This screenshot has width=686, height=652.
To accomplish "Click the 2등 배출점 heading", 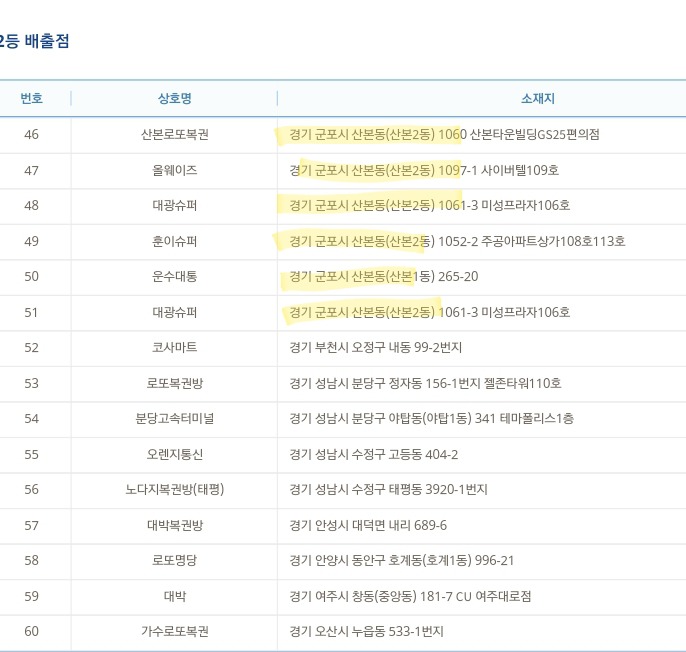I will [x=34, y=41].
